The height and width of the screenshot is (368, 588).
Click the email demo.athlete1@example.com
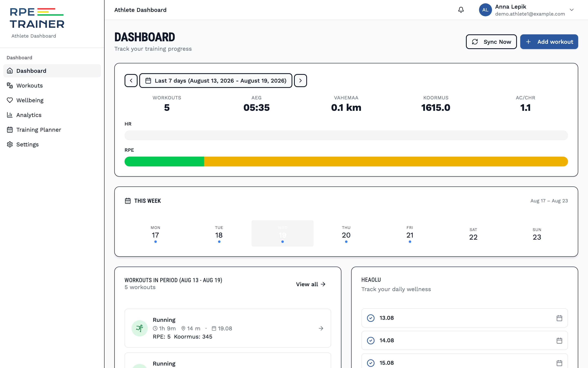coord(530,14)
